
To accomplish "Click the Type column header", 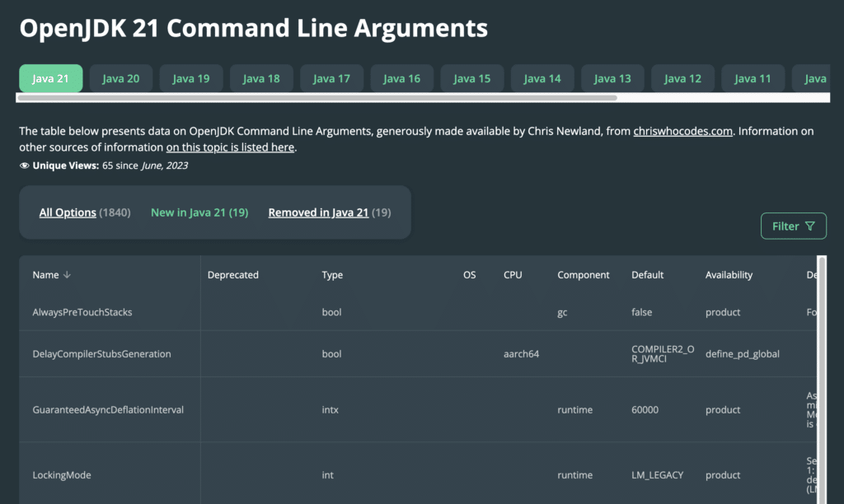I will (332, 275).
